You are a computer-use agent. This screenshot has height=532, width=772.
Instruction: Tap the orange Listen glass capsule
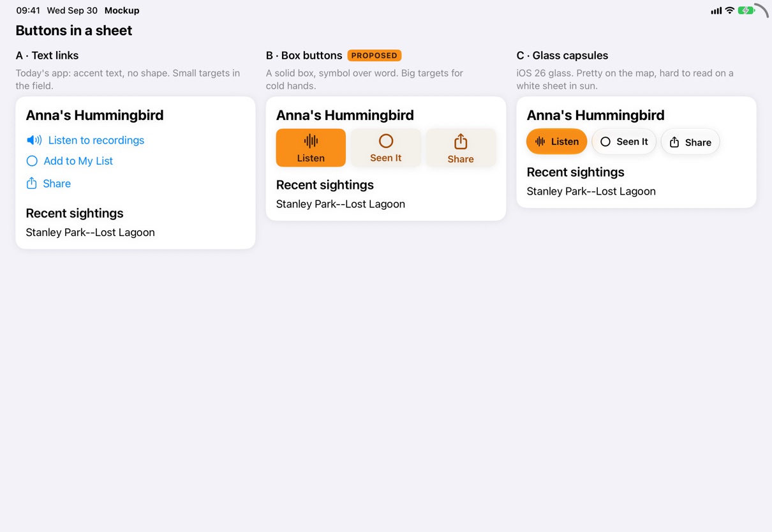point(556,142)
